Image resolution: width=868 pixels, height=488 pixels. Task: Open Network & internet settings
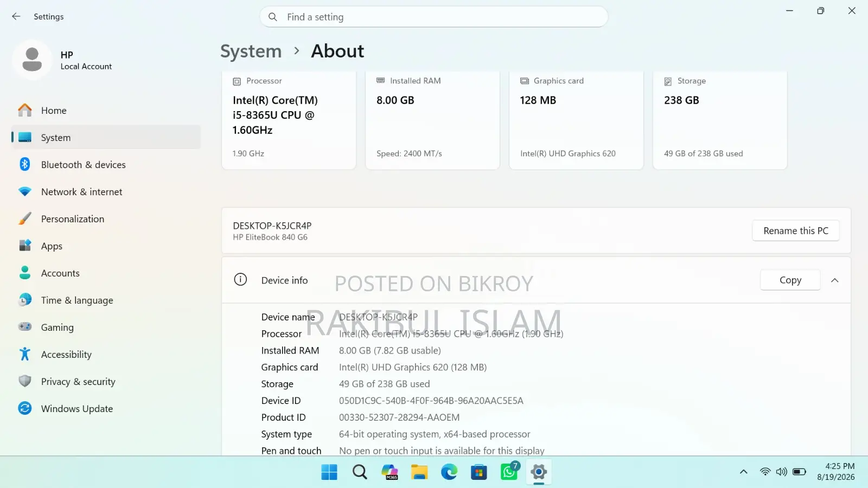106,192
